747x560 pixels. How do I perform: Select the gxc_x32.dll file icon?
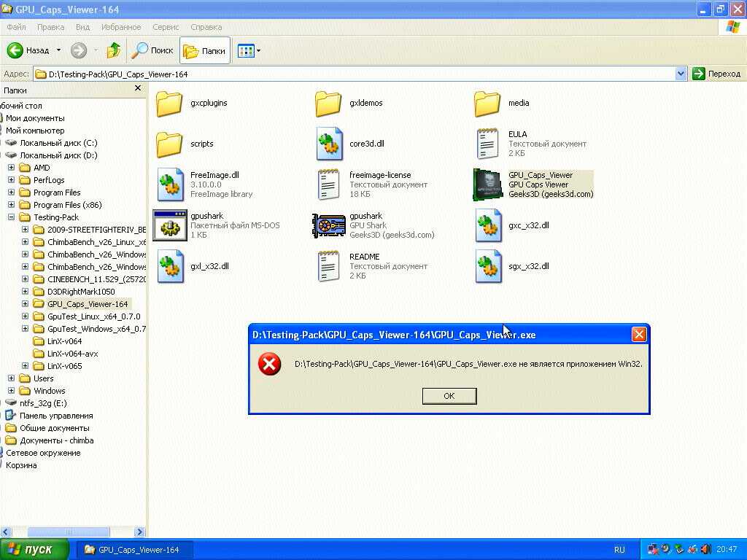[x=488, y=225]
